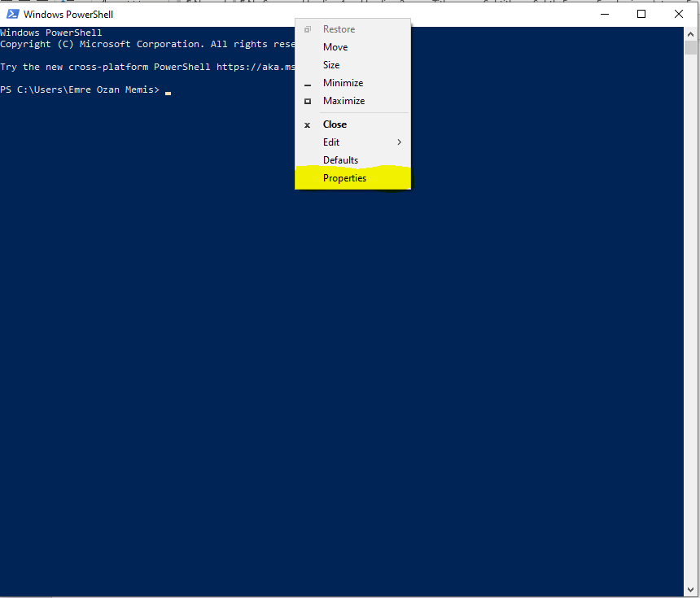This screenshot has width=700, height=598.
Task: Click the scrollbar down arrow
Action: click(x=690, y=590)
